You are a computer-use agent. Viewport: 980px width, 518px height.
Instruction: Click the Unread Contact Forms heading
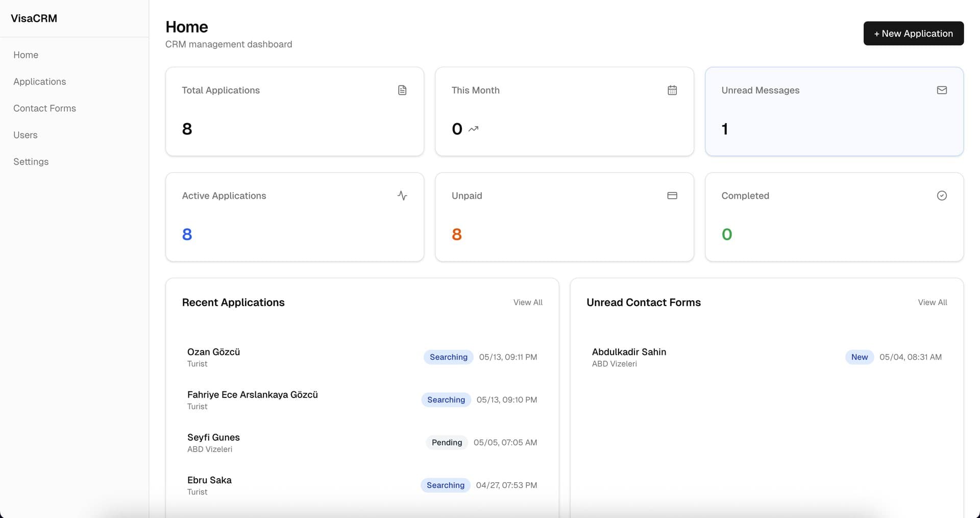click(x=643, y=302)
